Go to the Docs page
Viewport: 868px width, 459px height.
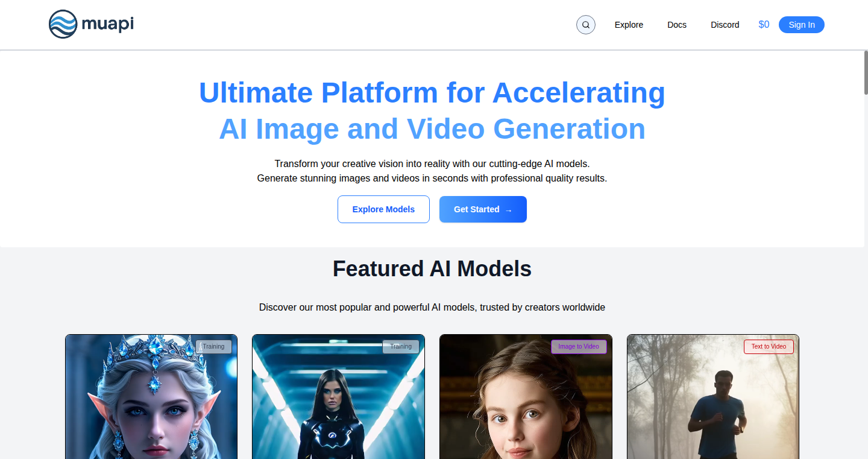click(677, 25)
